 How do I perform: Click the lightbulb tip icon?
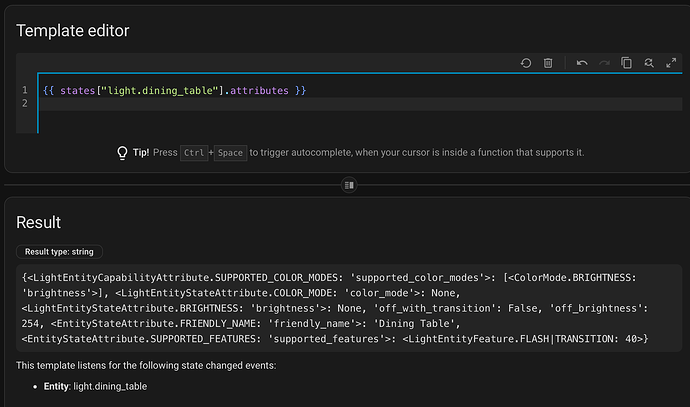click(x=122, y=153)
